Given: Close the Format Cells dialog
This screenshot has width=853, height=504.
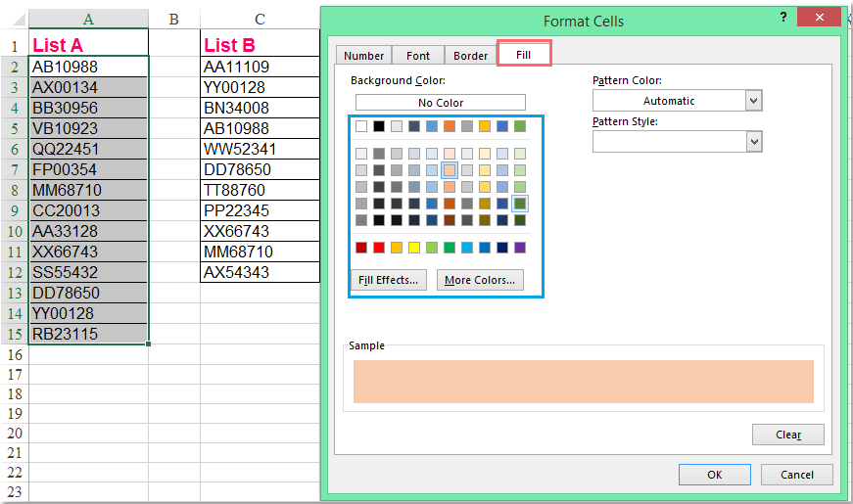Looking at the screenshot, I should pyautogui.click(x=824, y=19).
